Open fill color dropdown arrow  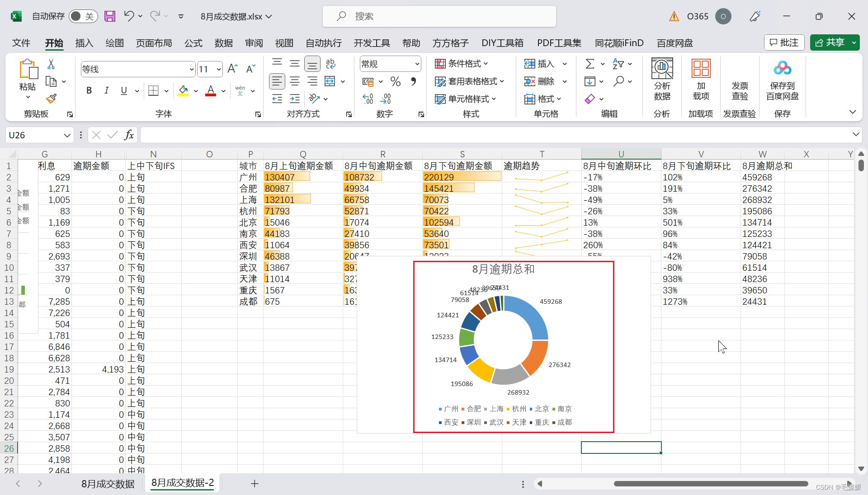pyautogui.click(x=196, y=91)
